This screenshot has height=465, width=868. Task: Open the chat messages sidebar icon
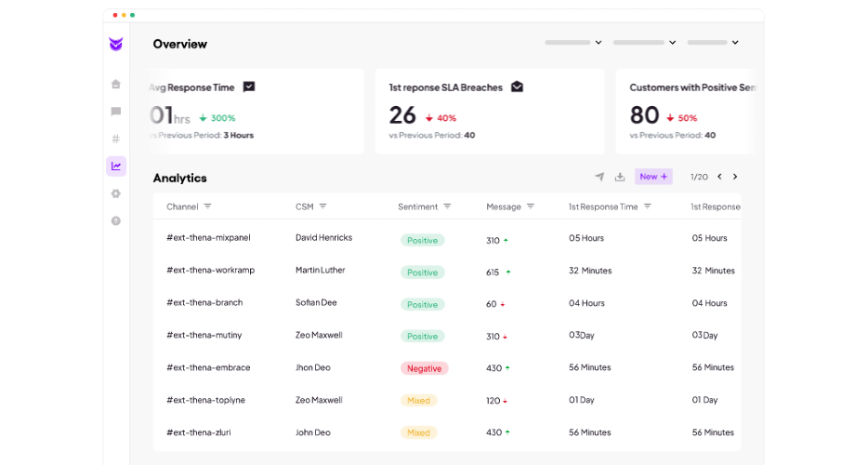tap(115, 112)
